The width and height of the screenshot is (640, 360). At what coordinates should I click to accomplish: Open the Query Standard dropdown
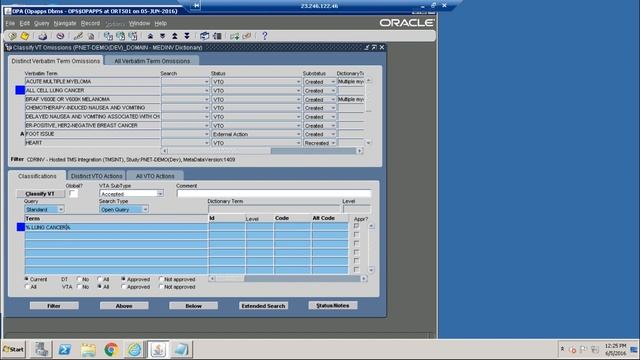[61, 209]
